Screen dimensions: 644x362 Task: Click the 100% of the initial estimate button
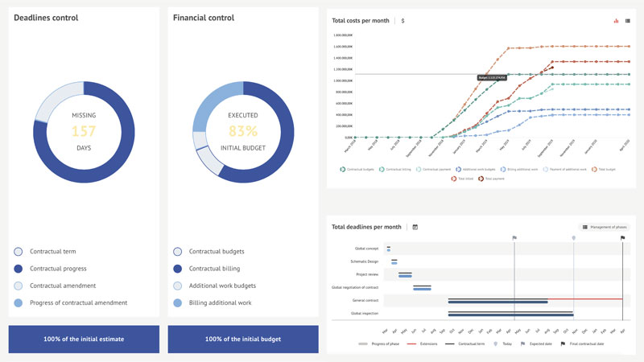pyautogui.click(x=84, y=339)
